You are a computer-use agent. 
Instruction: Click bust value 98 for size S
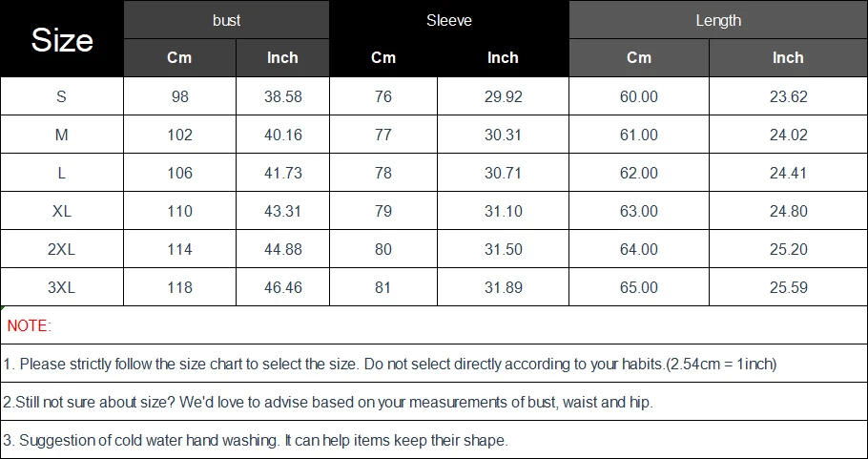tap(179, 96)
